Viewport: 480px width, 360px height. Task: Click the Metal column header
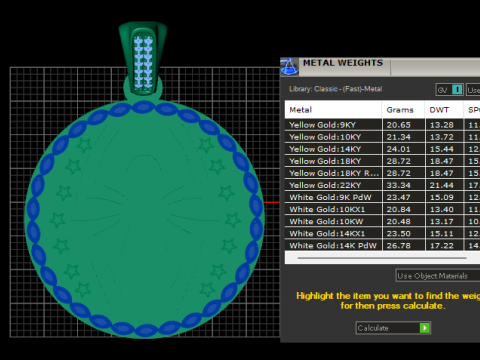(333, 110)
